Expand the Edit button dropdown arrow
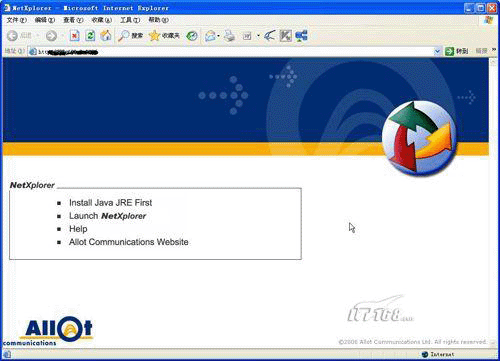The image size is (500, 361). (x=258, y=36)
